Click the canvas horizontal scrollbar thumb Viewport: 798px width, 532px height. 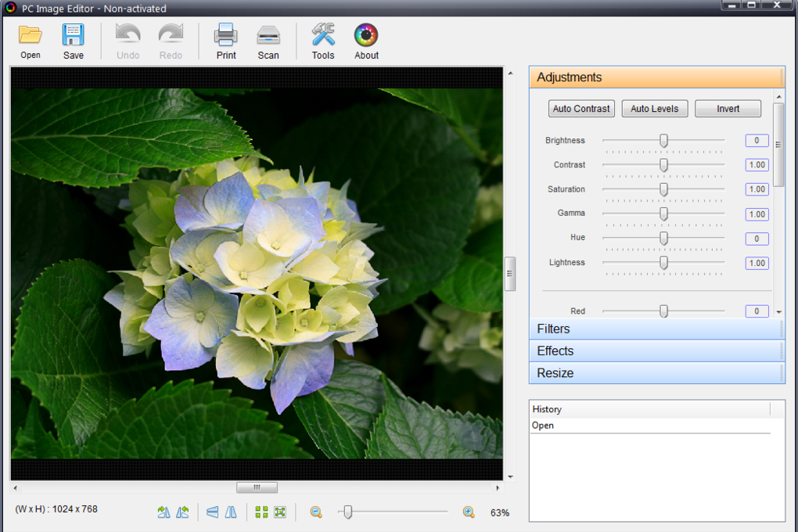point(257,487)
